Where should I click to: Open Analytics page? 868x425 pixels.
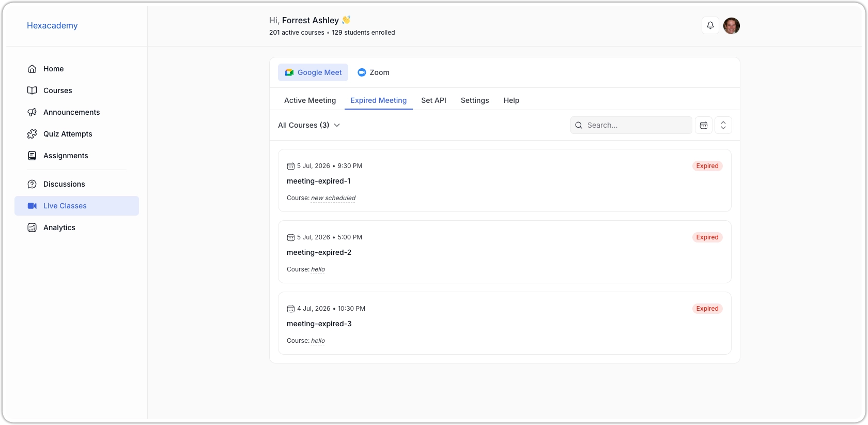tap(76, 227)
